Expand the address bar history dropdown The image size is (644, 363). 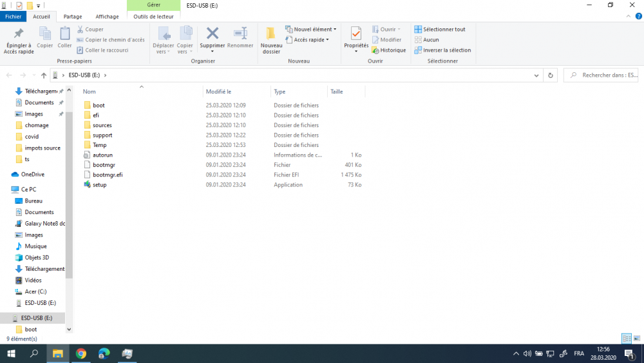point(537,75)
